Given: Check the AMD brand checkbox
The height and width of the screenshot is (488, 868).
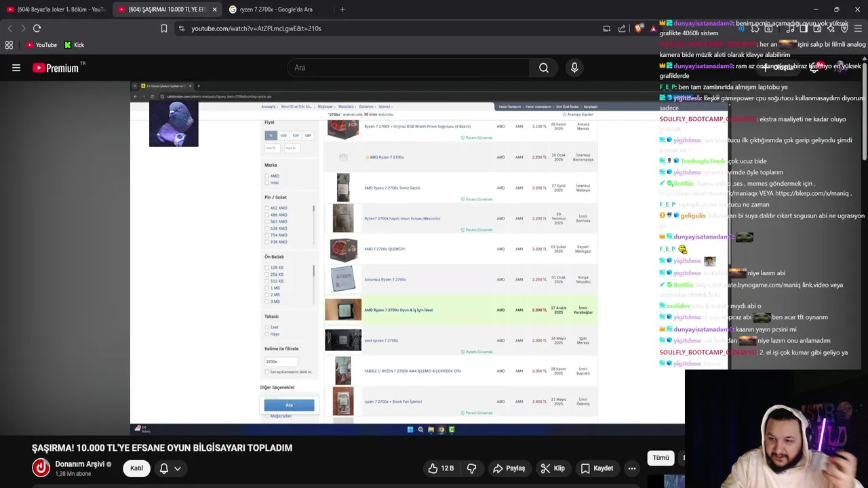Looking at the screenshot, I should (267, 176).
